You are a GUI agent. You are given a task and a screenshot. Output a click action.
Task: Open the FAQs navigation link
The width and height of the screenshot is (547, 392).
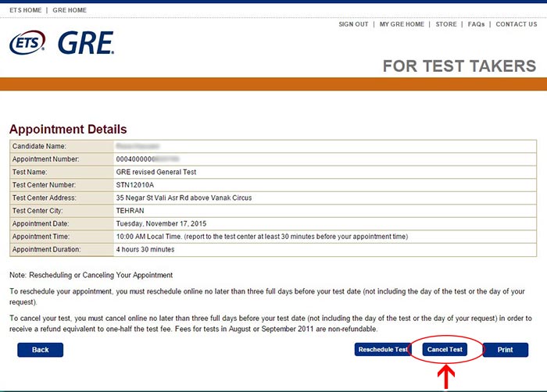click(x=476, y=24)
